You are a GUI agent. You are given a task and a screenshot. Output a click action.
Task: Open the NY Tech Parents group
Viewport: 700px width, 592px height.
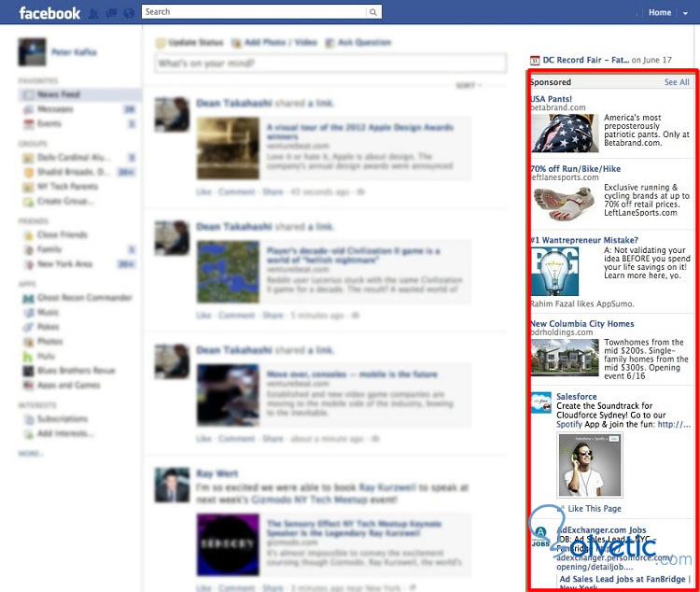pos(67,187)
